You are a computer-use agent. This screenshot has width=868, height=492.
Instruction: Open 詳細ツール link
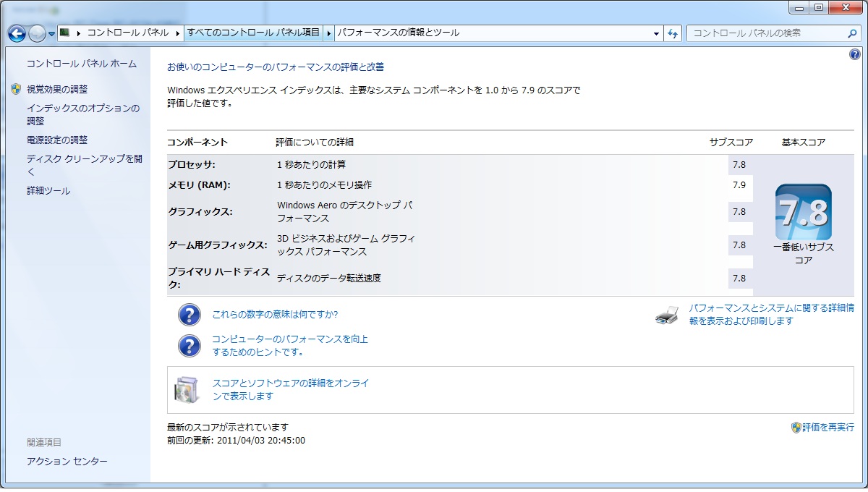pyautogui.click(x=48, y=191)
